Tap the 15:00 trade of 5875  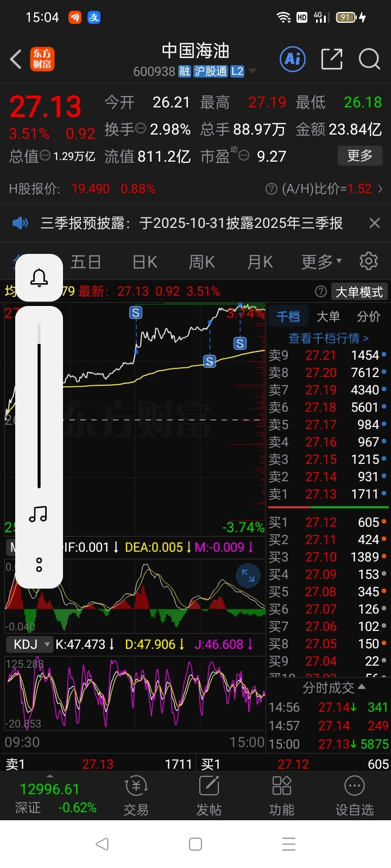tap(329, 744)
